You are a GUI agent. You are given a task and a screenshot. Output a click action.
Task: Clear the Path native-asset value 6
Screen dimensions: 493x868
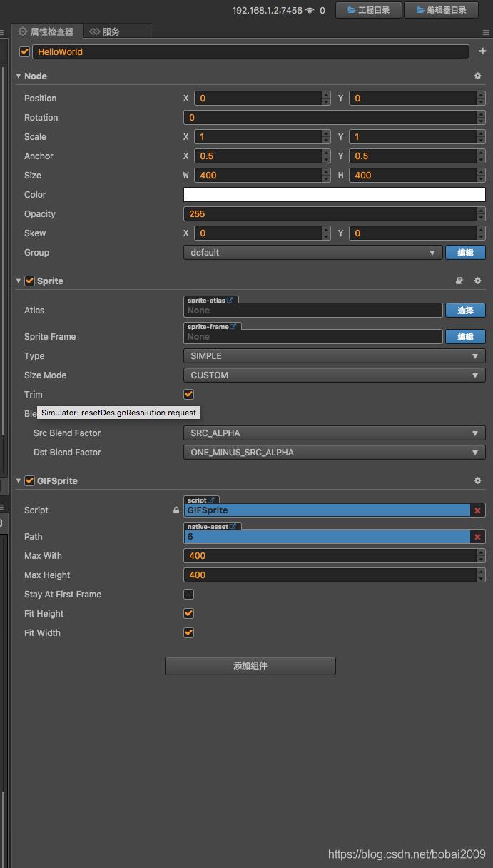[477, 537]
